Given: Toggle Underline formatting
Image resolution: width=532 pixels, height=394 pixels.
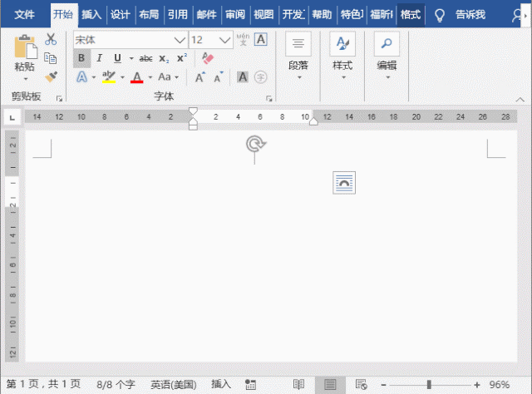Looking at the screenshot, I should [x=117, y=58].
